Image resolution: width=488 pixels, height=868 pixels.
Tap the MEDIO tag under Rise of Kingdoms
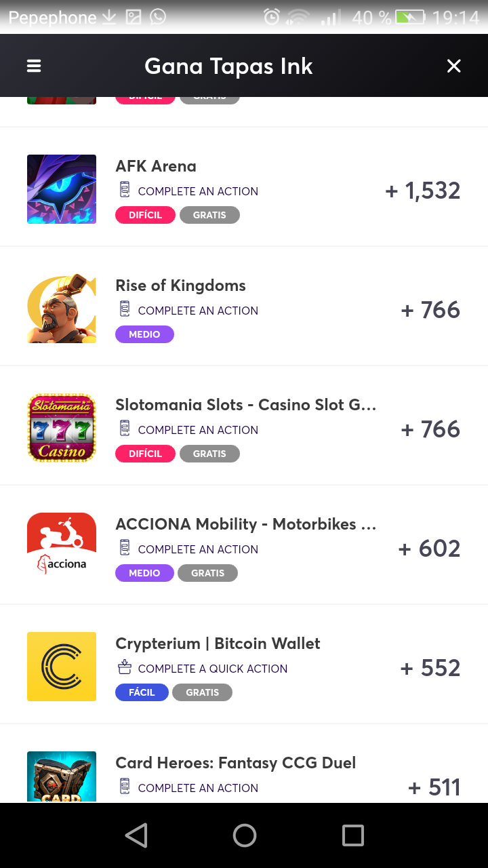144,334
